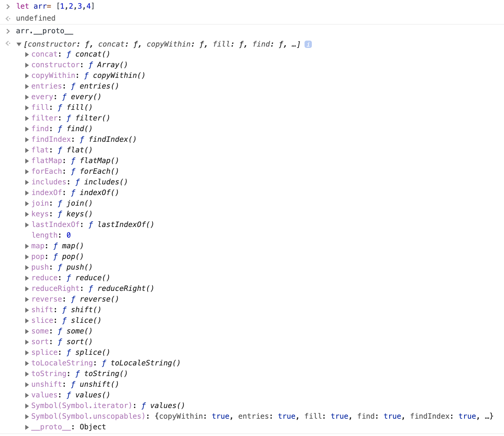Viewport: 504px width, 436px height.
Task: Expand the Symbol(Symbol.unscopables) object
Action: [27, 416]
